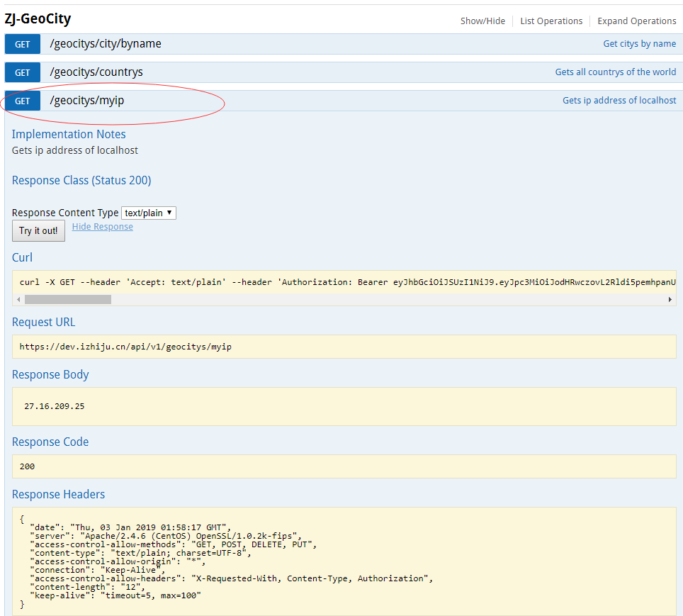This screenshot has width=683, height=616.
Task: Click the "keep-alive" timeout line
Action: (115, 595)
